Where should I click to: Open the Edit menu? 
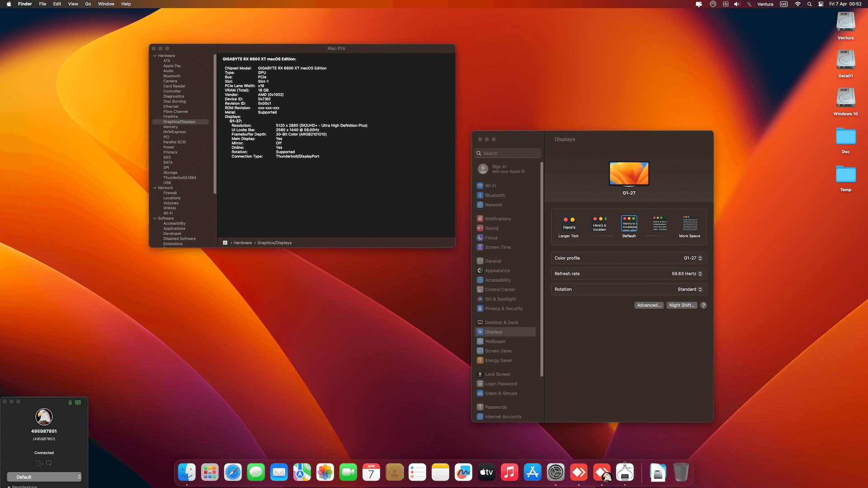(57, 4)
